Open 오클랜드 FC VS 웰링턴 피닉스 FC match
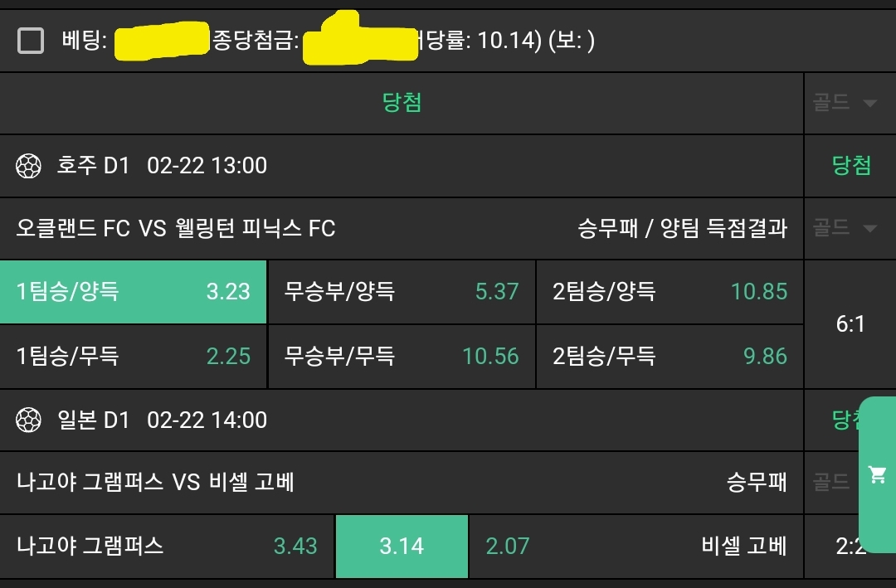Viewport: 896px width, 588px height. click(x=176, y=228)
